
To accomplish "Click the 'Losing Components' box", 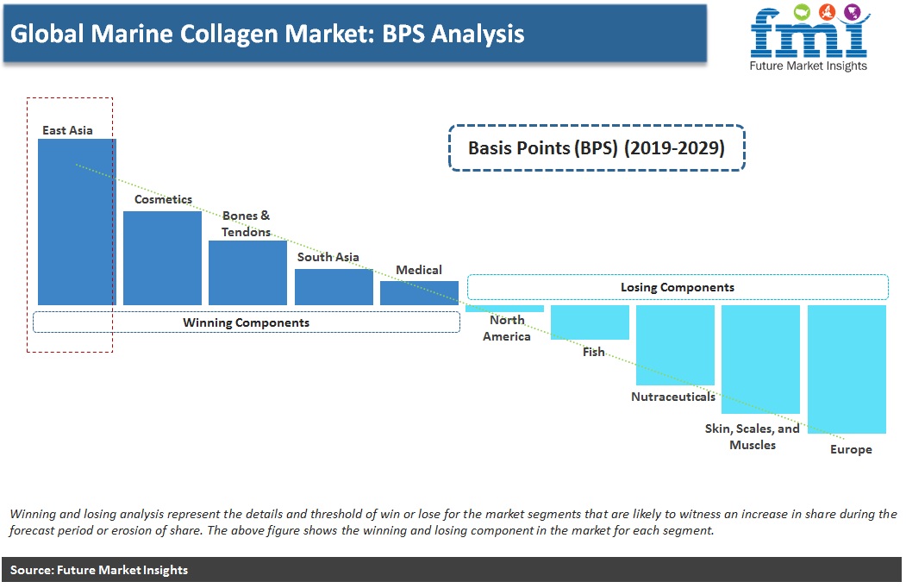I will pos(678,287).
